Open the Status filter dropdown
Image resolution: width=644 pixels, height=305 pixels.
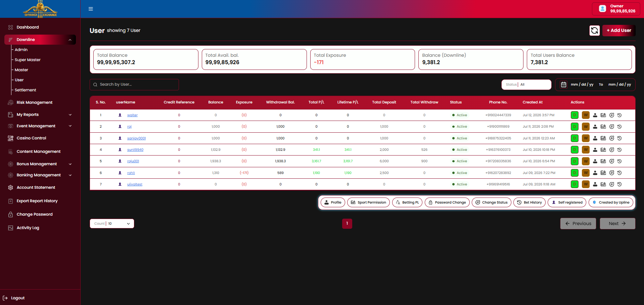(x=526, y=85)
